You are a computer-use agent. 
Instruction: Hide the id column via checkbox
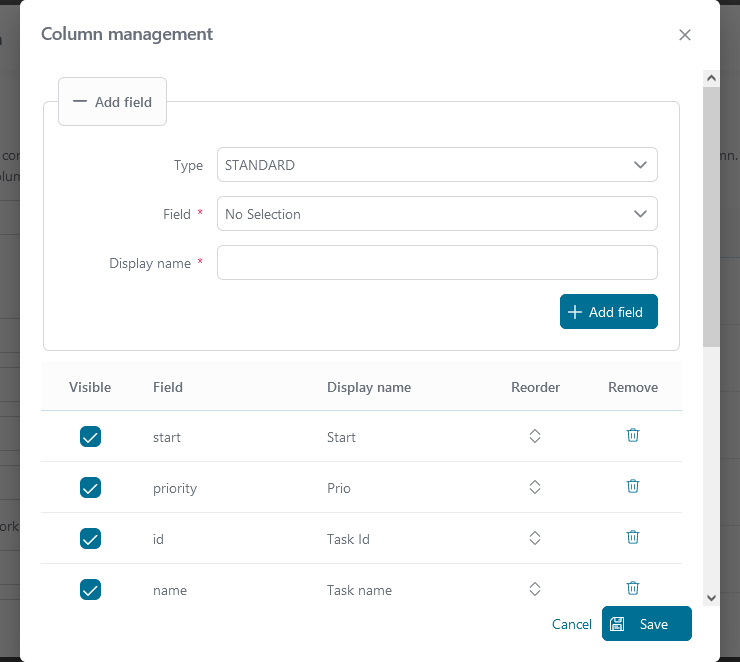tap(90, 539)
